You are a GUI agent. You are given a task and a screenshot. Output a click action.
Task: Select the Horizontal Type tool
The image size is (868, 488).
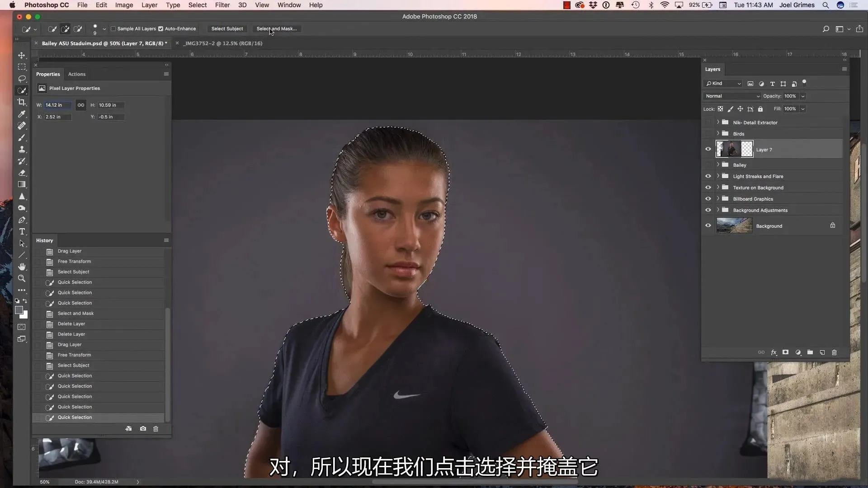[x=22, y=232]
